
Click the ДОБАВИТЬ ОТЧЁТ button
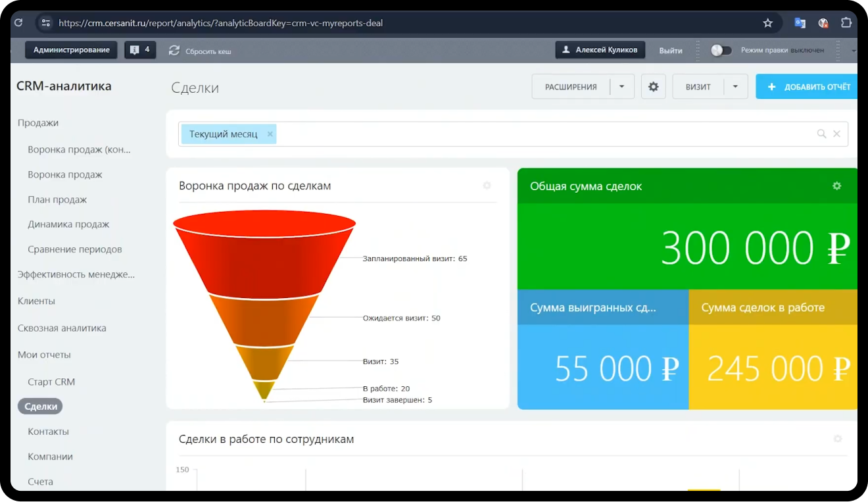(x=808, y=87)
